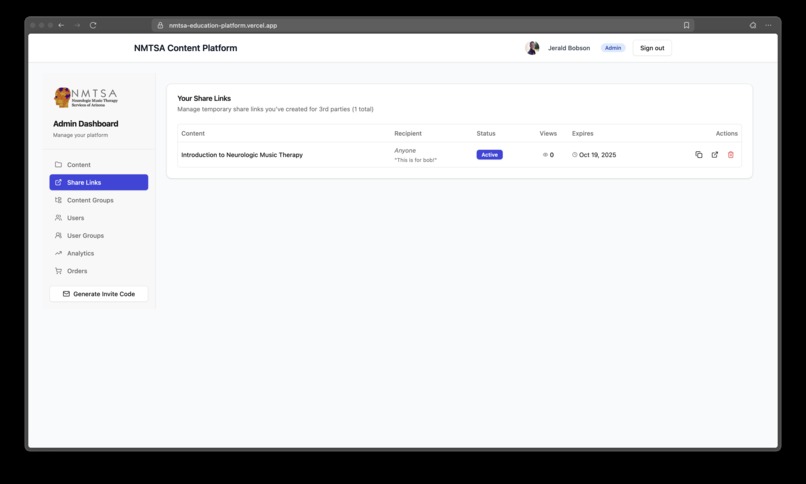806x484 pixels.
Task: Click the Content column header
Action: pos(193,133)
